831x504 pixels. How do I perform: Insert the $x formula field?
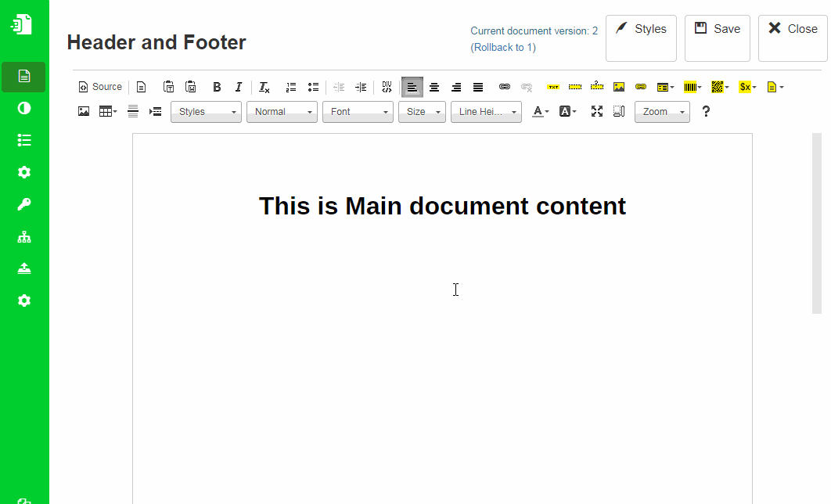point(746,87)
